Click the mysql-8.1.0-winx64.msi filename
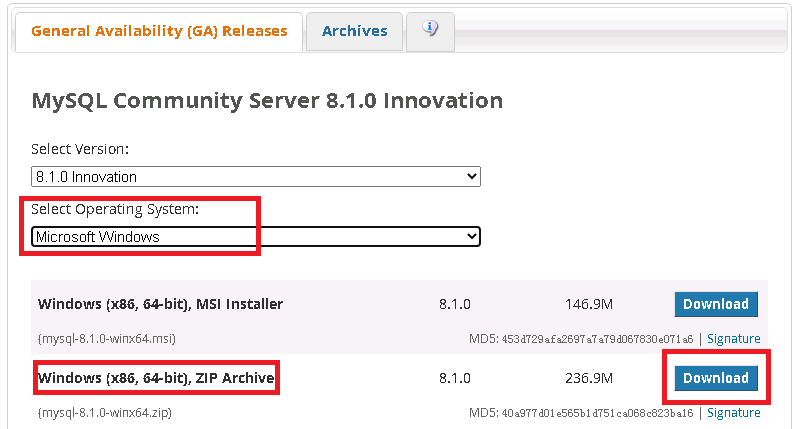This screenshot has width=799, height=429. point(105,339)
